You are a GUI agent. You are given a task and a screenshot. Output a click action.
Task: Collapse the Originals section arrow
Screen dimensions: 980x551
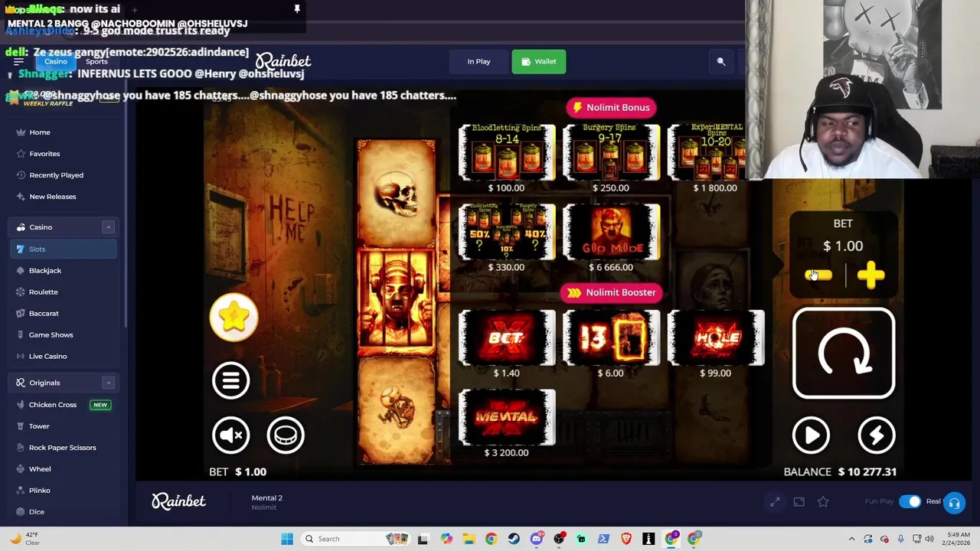click(x=108, y=383)
